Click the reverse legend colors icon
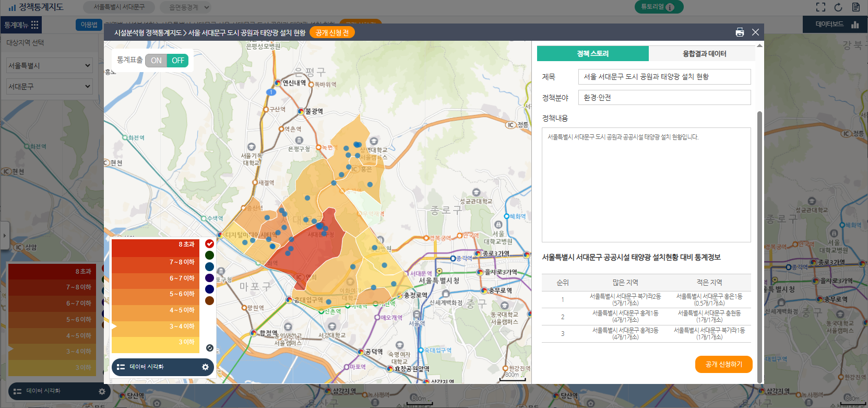Viewport: 868px width, 408px height. [x=209, y=348]
